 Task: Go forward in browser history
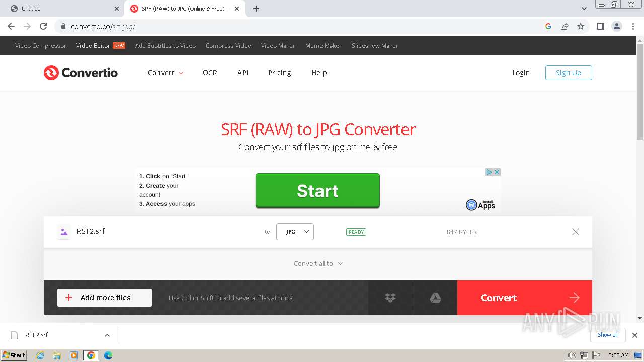click(x=27, y=26)
